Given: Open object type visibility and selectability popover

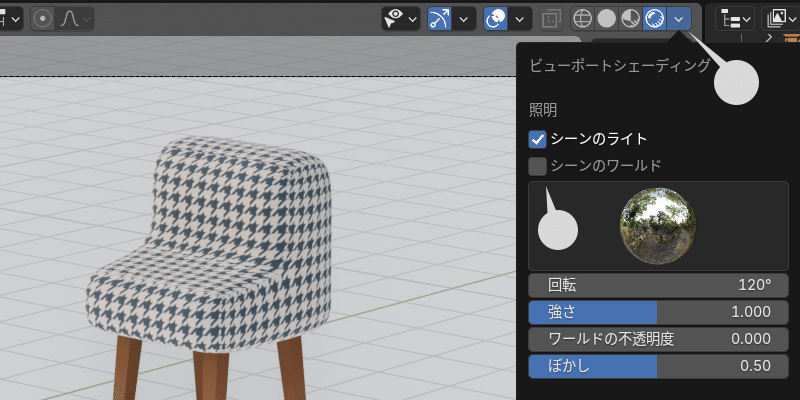Looking at the screenshot, I should [401, 19].
